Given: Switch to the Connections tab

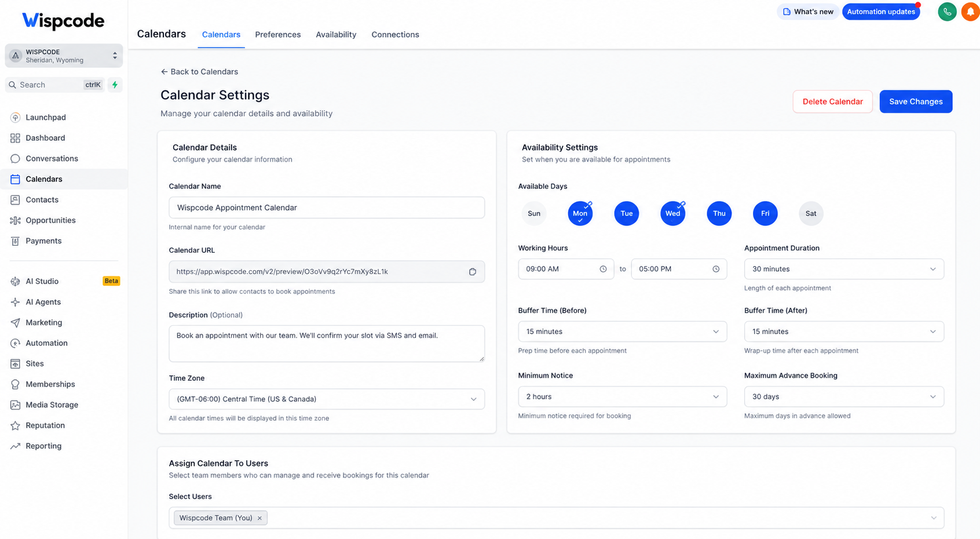Looking at the screenshot, I should click(395, 35).
